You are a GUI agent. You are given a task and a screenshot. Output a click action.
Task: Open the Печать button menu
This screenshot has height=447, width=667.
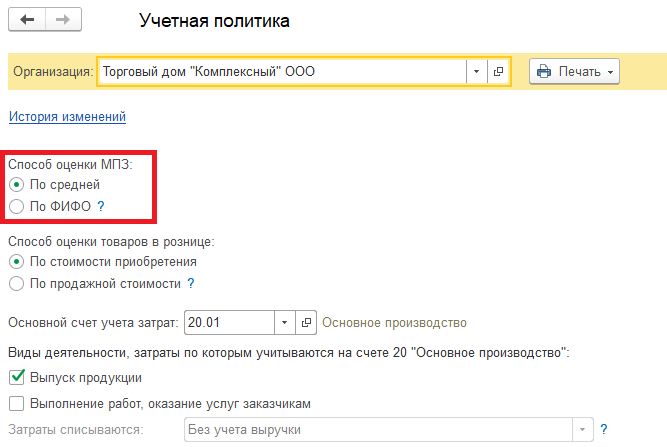[x=574, y=71]
